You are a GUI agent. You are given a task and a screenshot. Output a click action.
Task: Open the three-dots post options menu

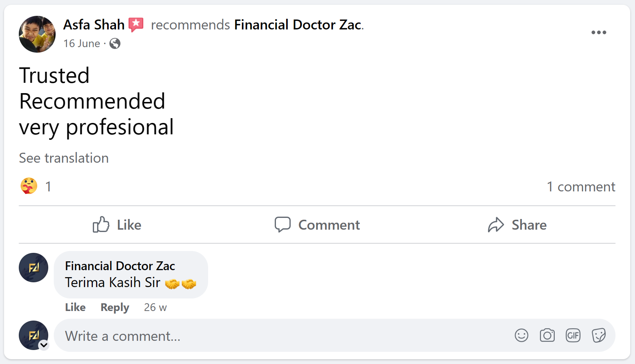point(599,32)
